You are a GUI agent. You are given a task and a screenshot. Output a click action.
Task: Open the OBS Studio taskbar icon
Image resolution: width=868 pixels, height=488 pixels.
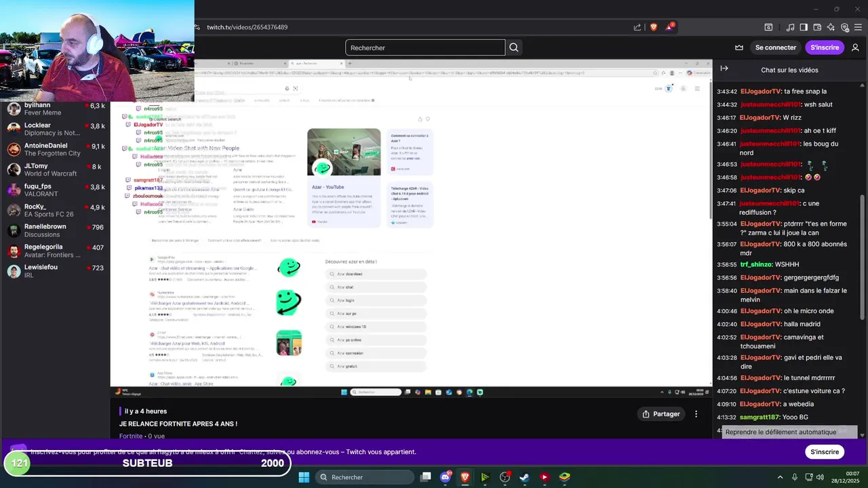coord(505,477)
